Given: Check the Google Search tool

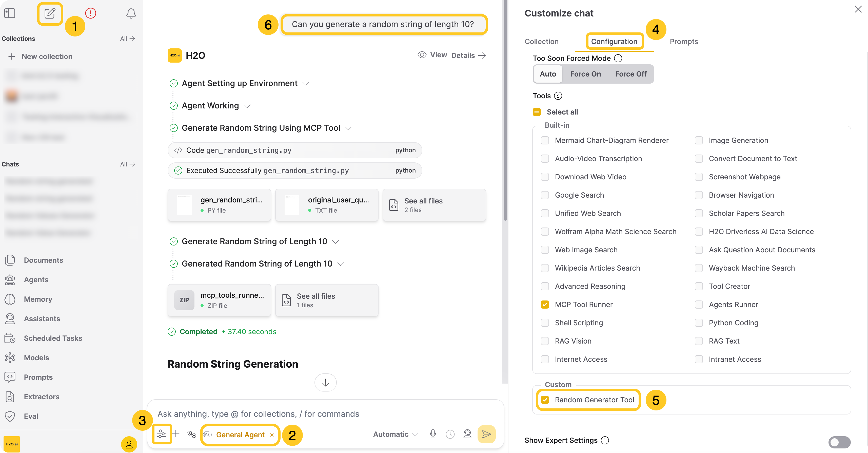Looking at the screenshot, I should [545, 195].
